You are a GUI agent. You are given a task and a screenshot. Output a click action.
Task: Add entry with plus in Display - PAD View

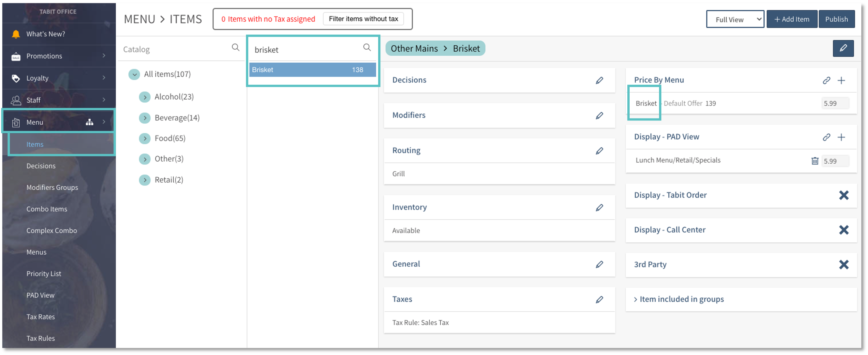tap(841, 137)
